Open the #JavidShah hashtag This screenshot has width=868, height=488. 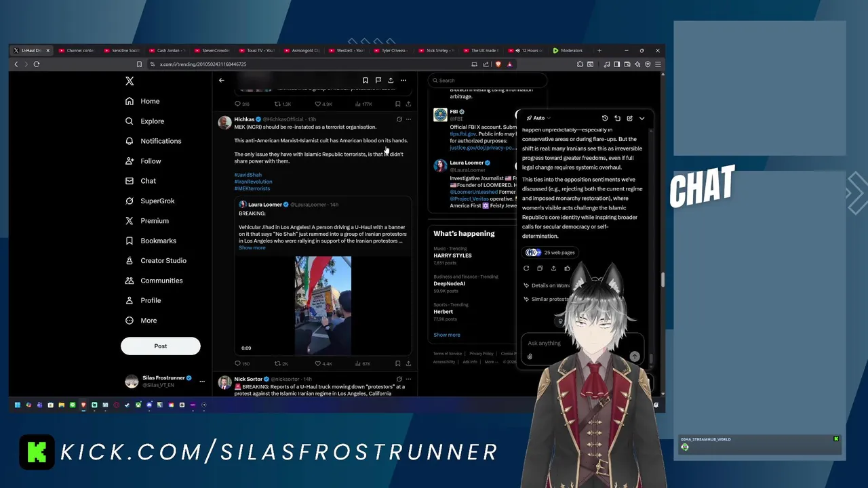(x=248, y=175)
